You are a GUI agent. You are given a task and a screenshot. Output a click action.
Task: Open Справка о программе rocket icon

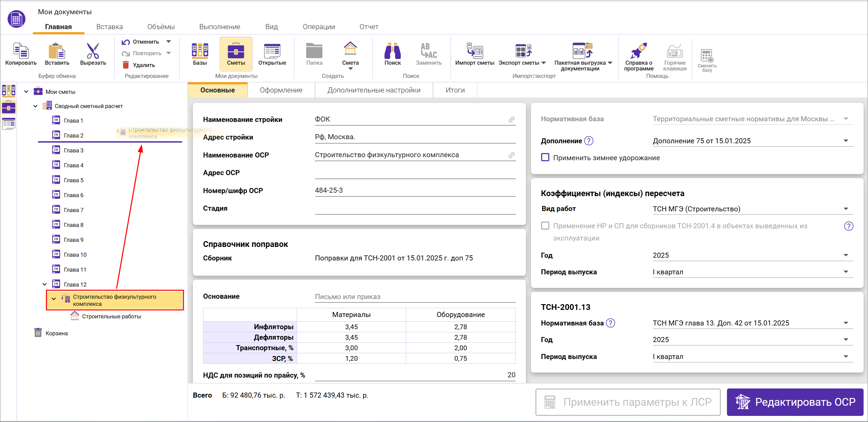tap(638, 51)
